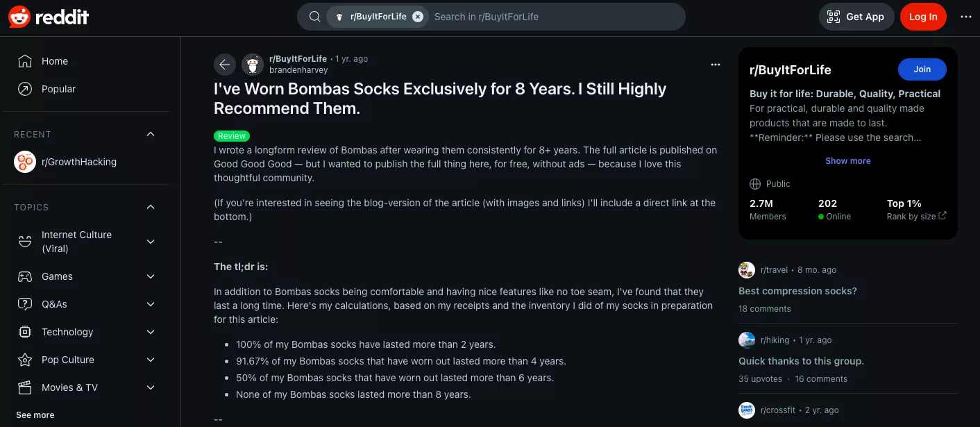
Task: Collapse the TOPICS section
Action: coord(151,207)
